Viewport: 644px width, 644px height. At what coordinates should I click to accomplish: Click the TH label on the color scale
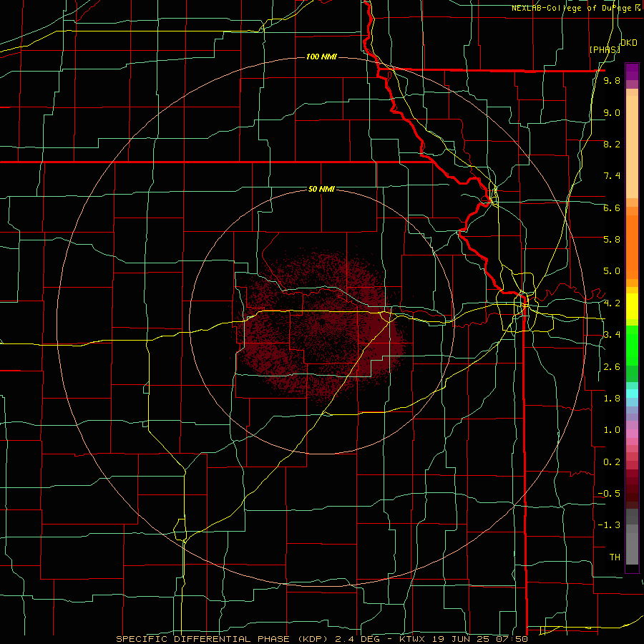[615, 557]
